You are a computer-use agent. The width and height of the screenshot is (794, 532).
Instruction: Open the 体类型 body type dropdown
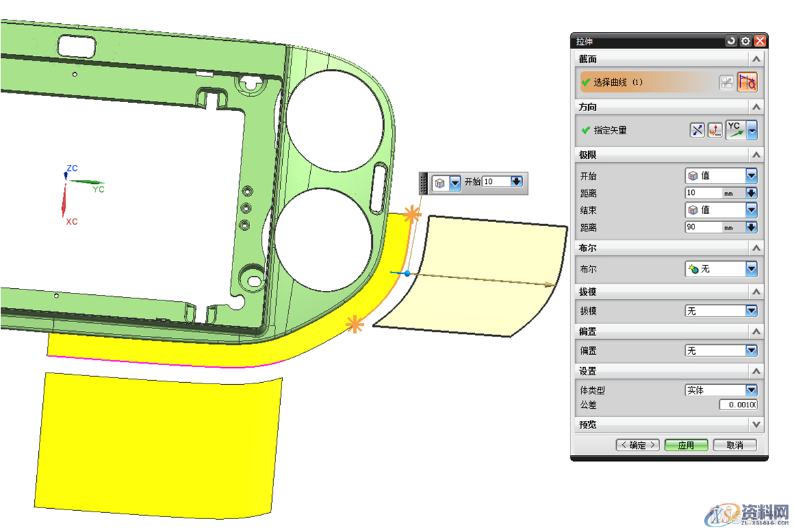pos(751,390)
